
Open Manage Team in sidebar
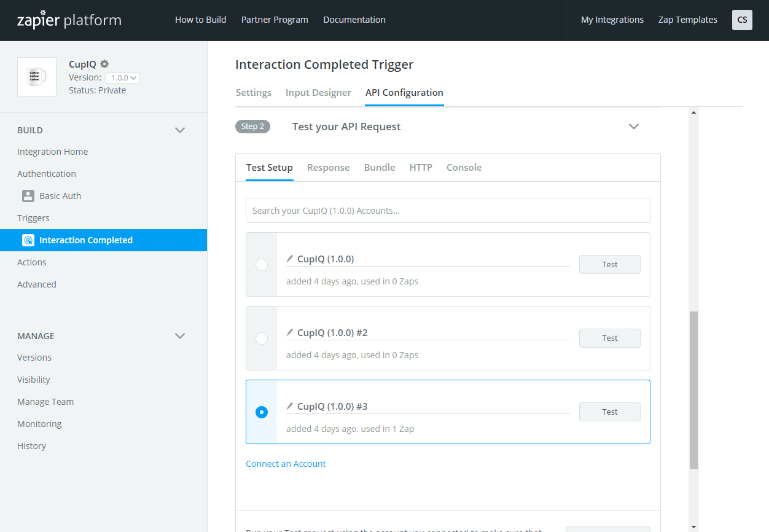click(x=45, y=402)
